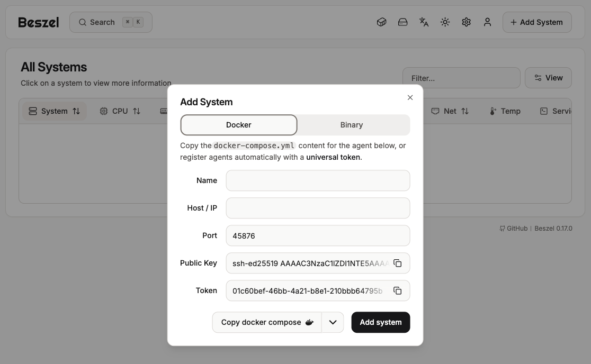Viewport: 591px width, 364px height.
Task: Close the Add System dialog
Action: pyautogui.click(x=410, y=97)
